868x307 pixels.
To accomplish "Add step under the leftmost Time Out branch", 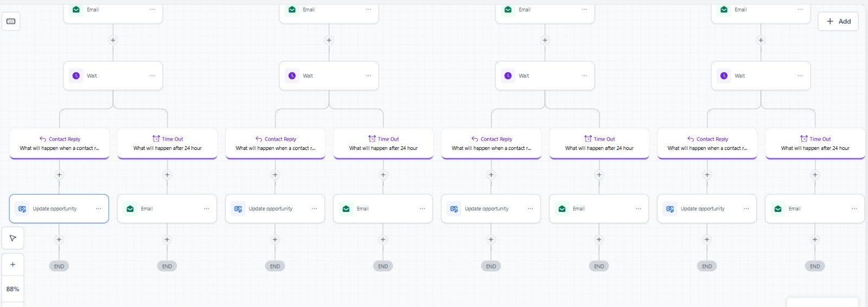I will point(167,175).
